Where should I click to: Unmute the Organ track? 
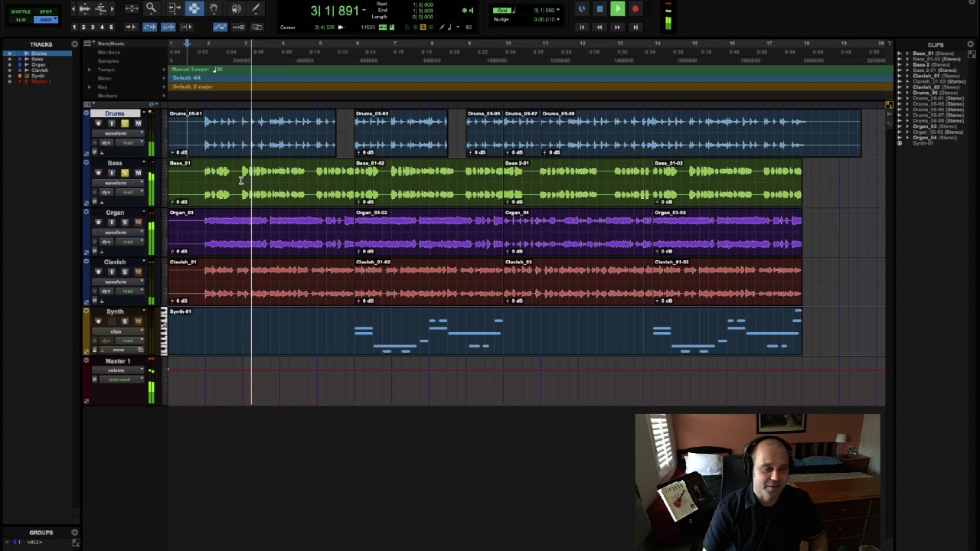click(138, 222)
